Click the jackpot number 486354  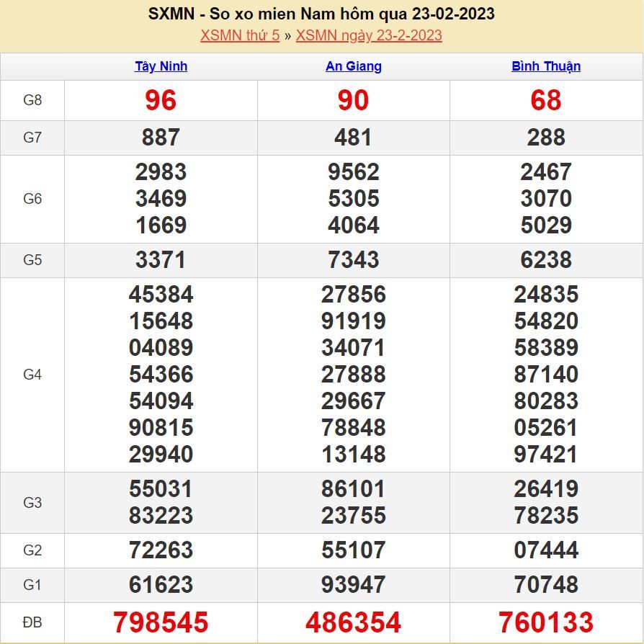353,622
